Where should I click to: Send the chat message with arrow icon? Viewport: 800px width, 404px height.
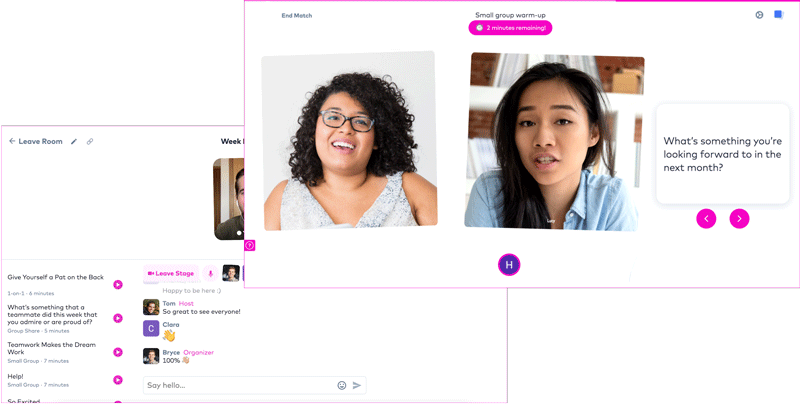pos(357,385)
